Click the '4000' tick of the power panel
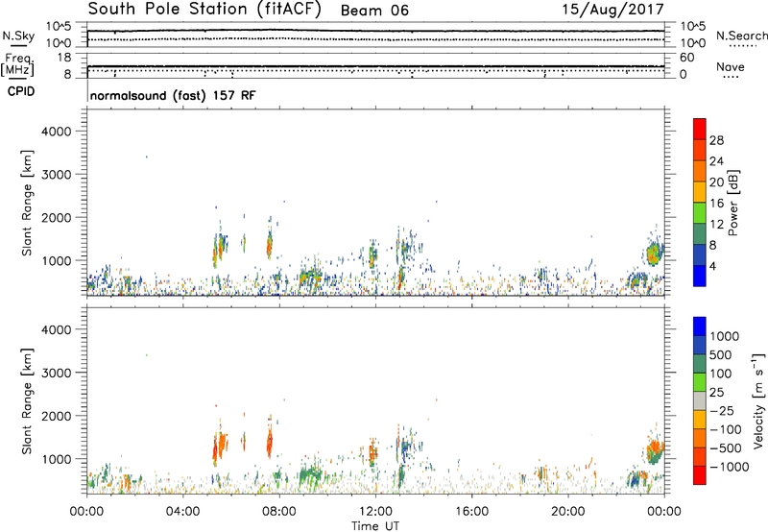 [x=56, y=132]
